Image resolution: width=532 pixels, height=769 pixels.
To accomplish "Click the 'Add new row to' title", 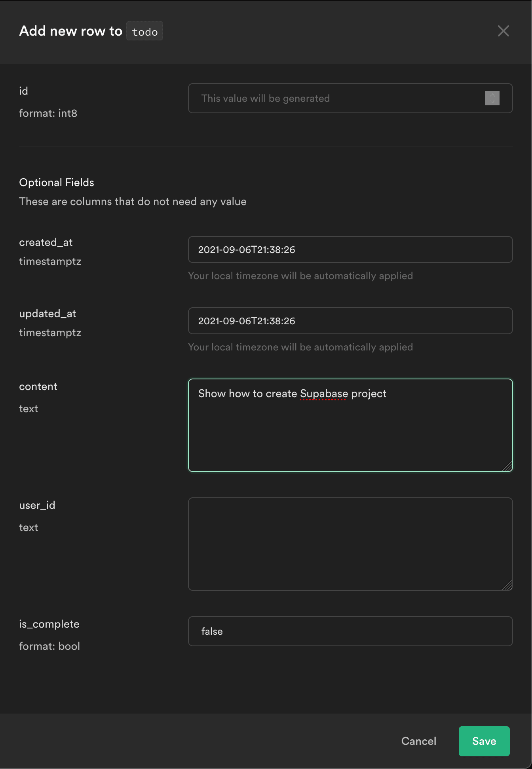I will click(x=71, y=31).
